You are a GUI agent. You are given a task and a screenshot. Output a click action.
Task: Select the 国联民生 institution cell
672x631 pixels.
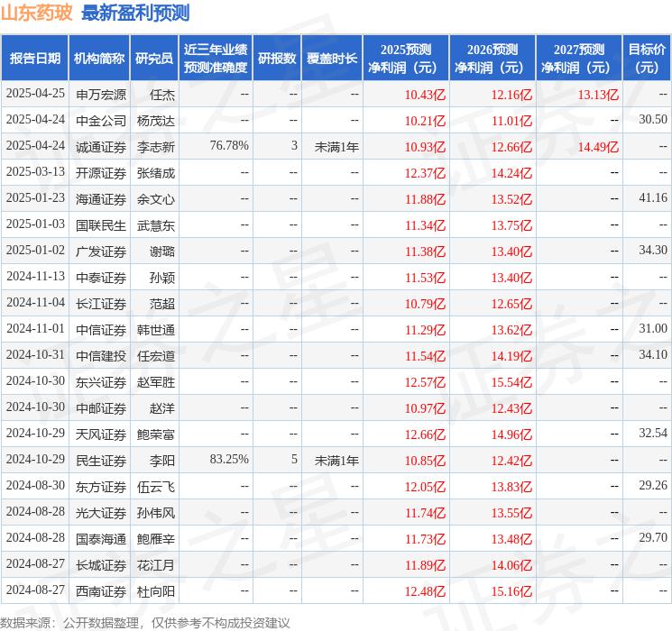101,225
